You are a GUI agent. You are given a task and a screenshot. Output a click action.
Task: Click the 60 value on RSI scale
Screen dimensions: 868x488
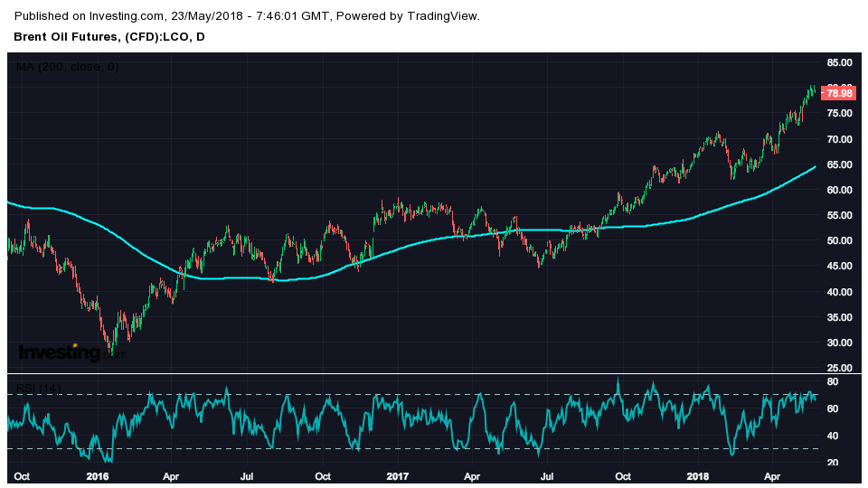(x=833, y=409)
